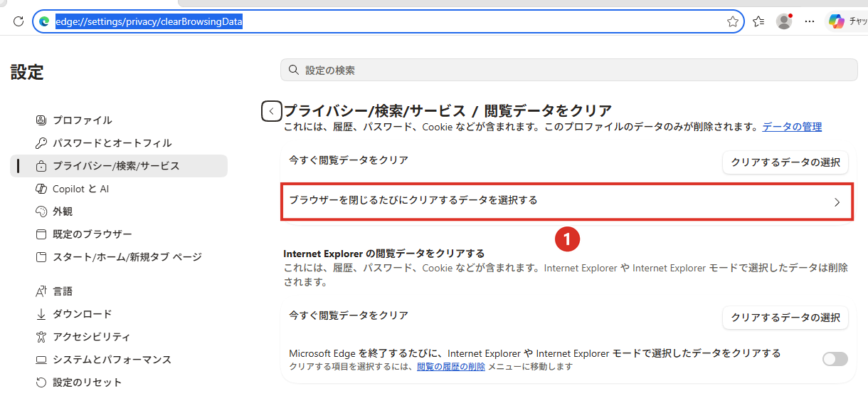Click the address bar URL
This screenshot has width=868, height=406.
149,21
